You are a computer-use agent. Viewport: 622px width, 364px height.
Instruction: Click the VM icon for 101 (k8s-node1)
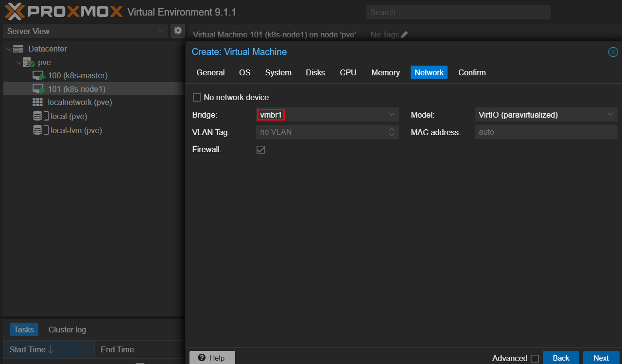pos(39,89)
